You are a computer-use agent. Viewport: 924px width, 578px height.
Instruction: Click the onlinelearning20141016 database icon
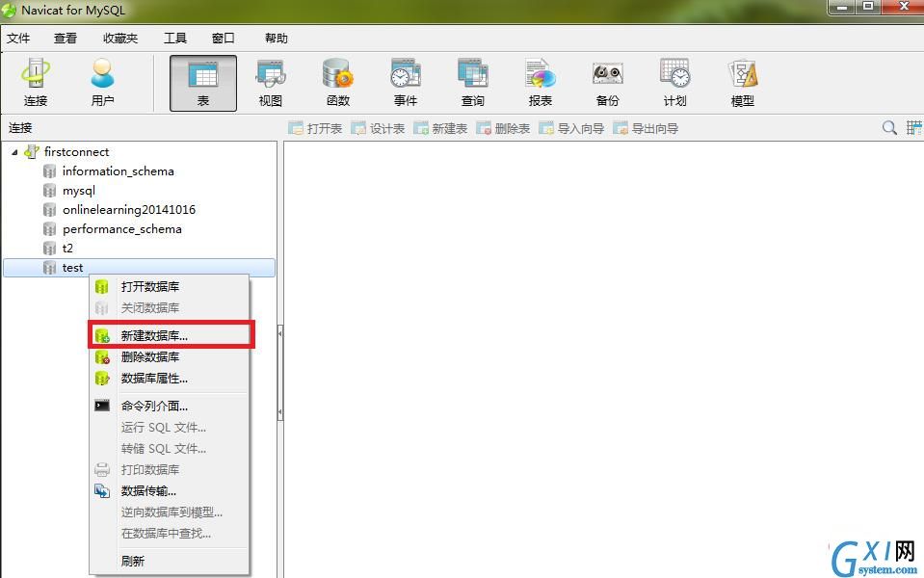(x=49, y=210)
